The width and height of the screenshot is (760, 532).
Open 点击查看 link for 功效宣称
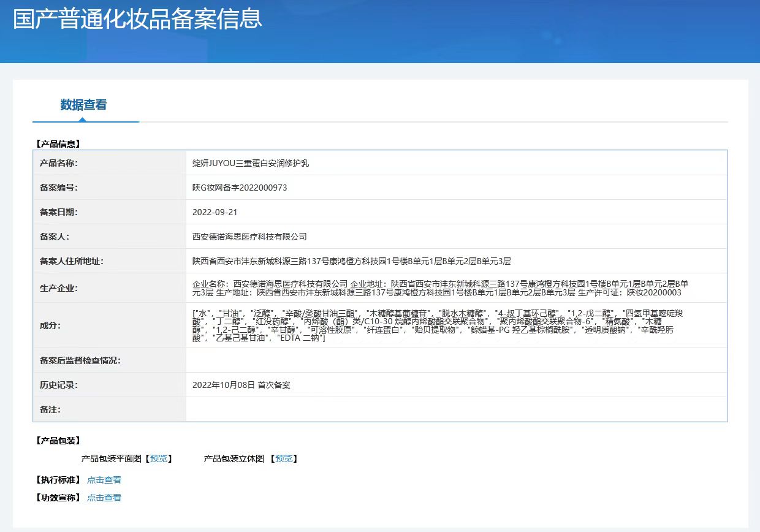[104, 498]
